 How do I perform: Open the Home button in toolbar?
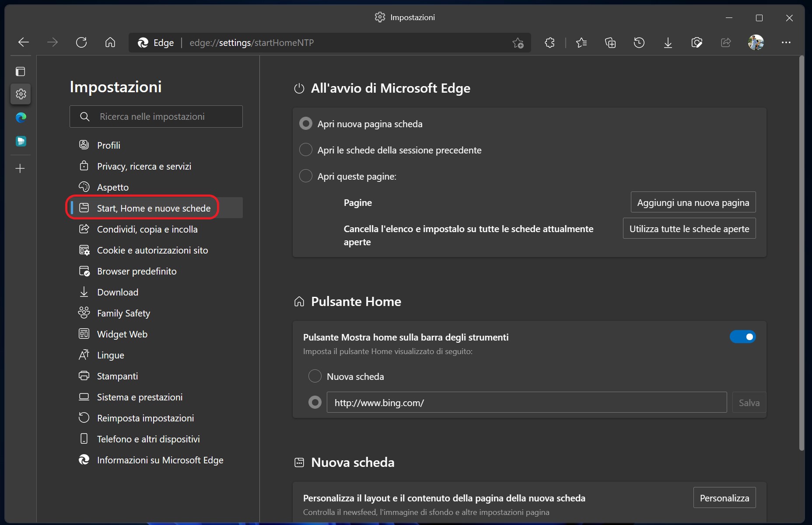coord(110,42)
